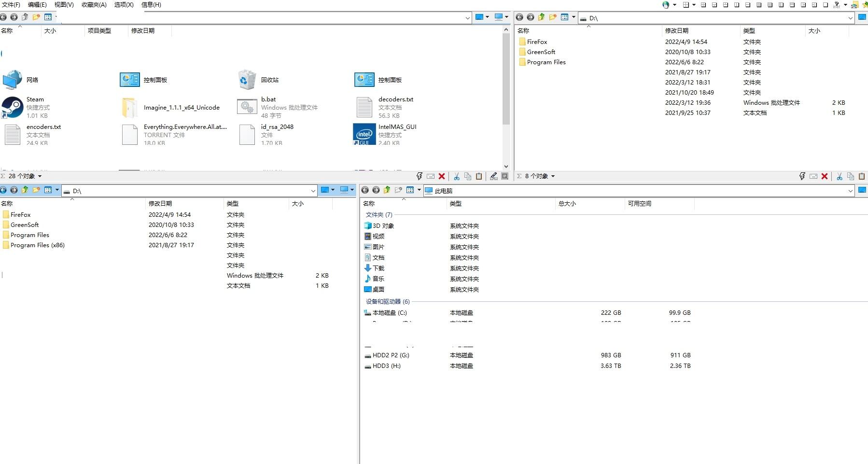Image resolution: width=868 pixels, height=464 pixels.
Task: Click the up-folder arrow in the top-right D:\ pane
Action: [541, 17]
